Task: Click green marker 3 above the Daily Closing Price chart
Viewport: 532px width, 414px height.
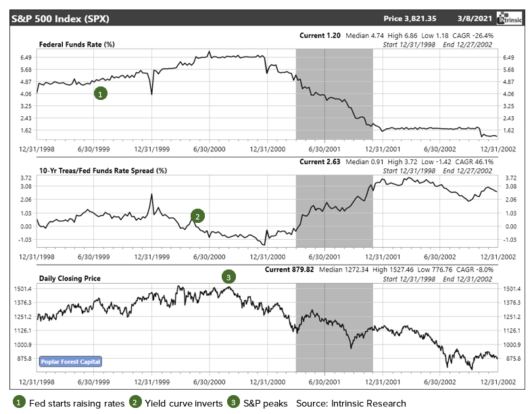Action: [228, 277]
